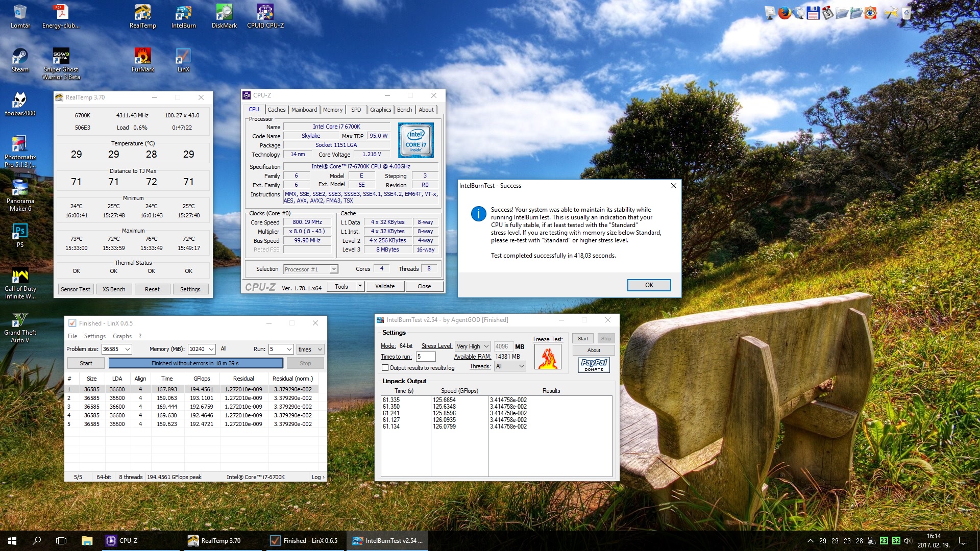Open the LinX 'times' unit dropdown
Viewport: 980px width, 551px height.
coord(310,349)
